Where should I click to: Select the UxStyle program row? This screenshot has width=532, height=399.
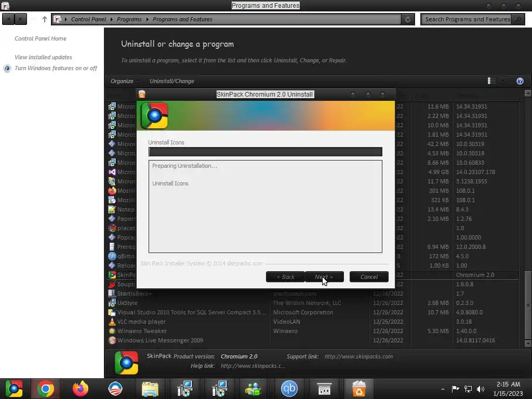[x=313, y=303]
